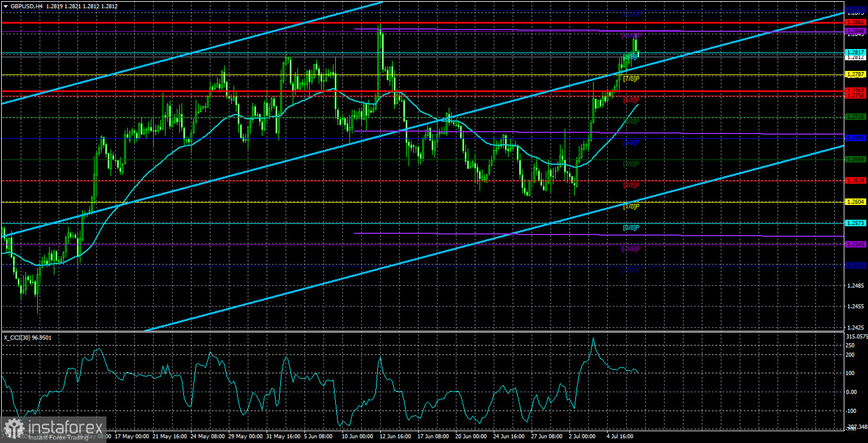Click the 24 May 08:00 time label
868x443 pixels.
pos(206,437)
